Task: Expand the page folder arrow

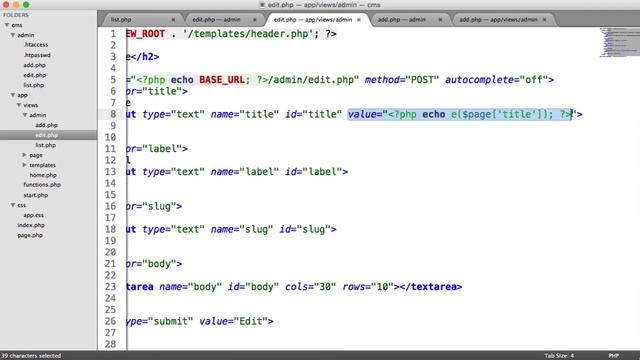Action: pyautogui.click(x=24, y=155)
